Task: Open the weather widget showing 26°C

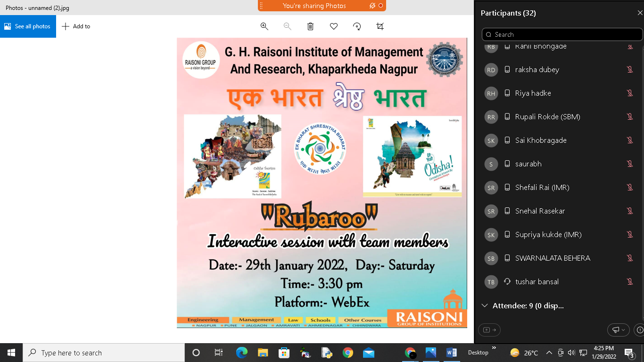Action: tap(524, 353)
